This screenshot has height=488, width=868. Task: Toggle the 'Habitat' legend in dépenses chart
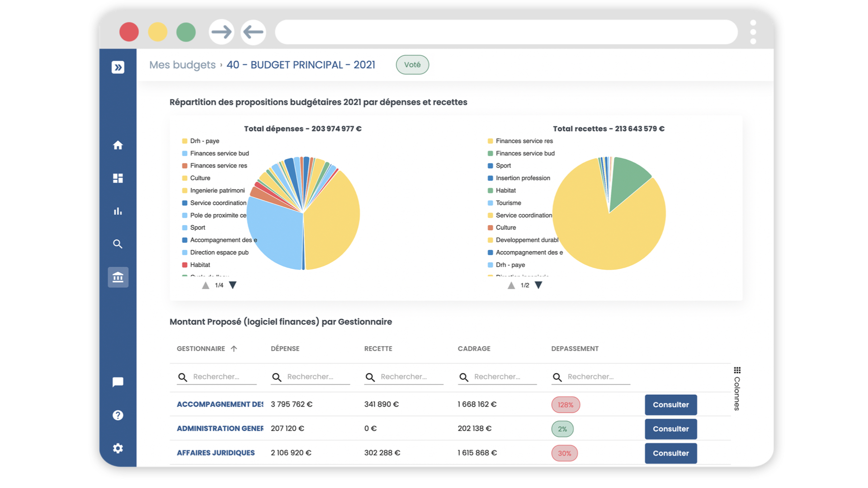tap(200, 264)
